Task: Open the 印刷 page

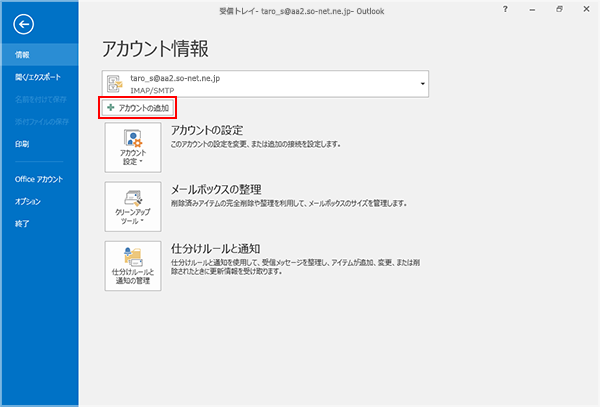Action: click(22, 145)
